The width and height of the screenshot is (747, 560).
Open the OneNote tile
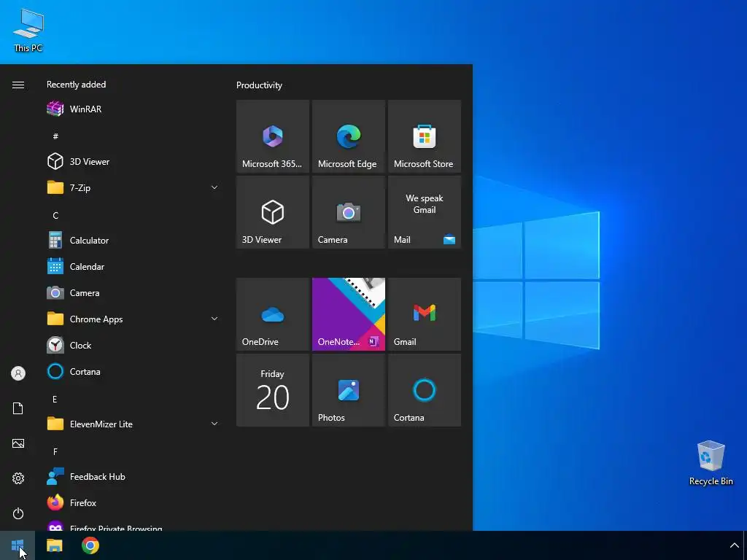[348, 314]
